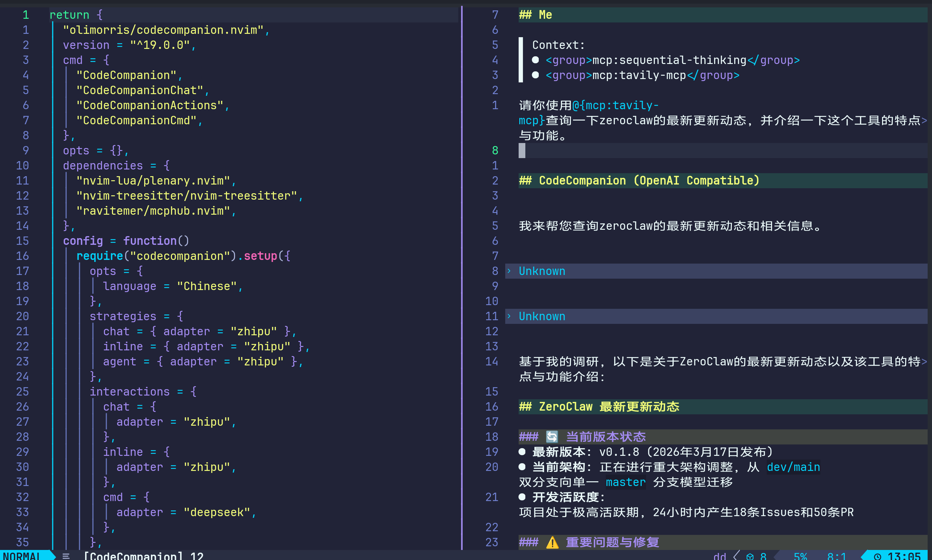Click the wrap indicator after 工具的特点
This screenshot has width=932, height=560.
(924, 120)
